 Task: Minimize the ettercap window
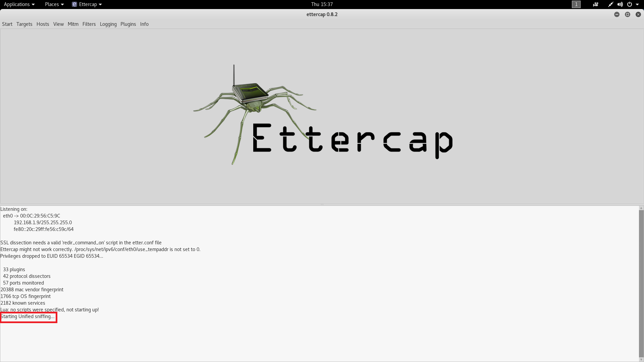(x=616, y=14)
